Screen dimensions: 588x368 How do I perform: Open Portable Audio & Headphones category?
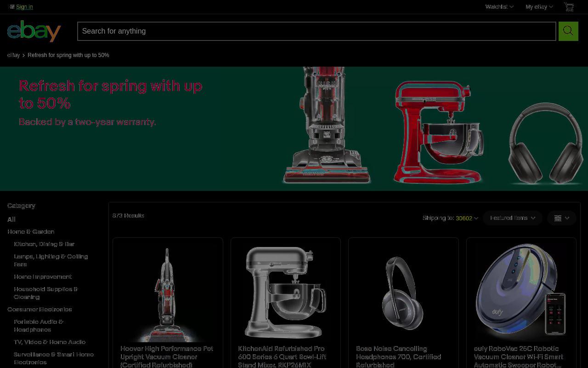coord(39,326)
